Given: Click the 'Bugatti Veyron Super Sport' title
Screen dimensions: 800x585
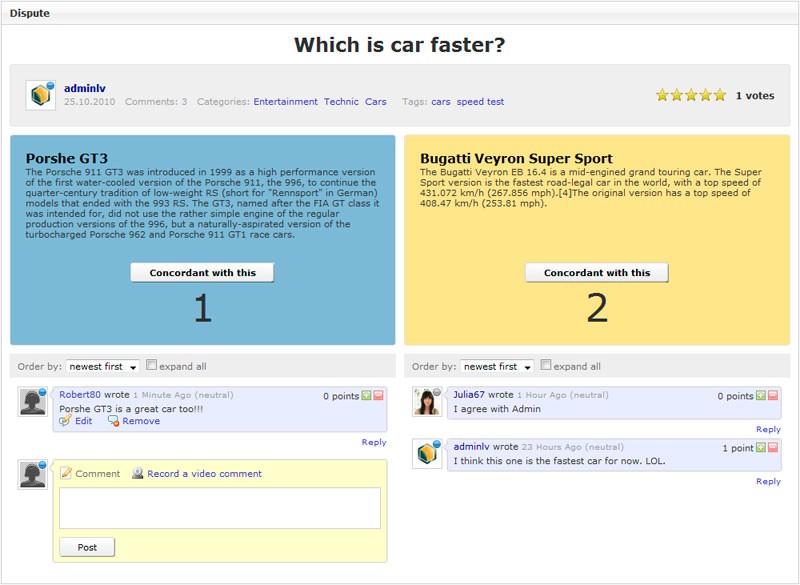Looking at the screenshot, I should tap(516, 158).
